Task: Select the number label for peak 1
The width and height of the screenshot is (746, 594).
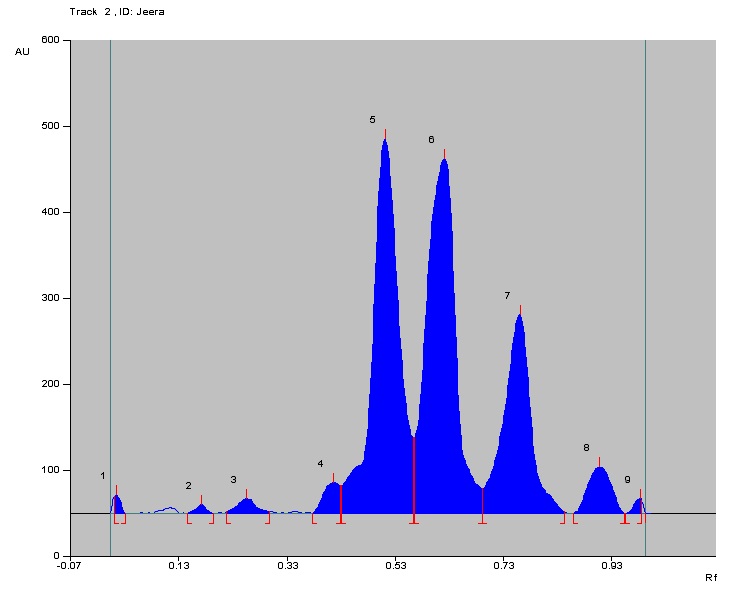Action: pyautogui.click(x=102, y=475)
